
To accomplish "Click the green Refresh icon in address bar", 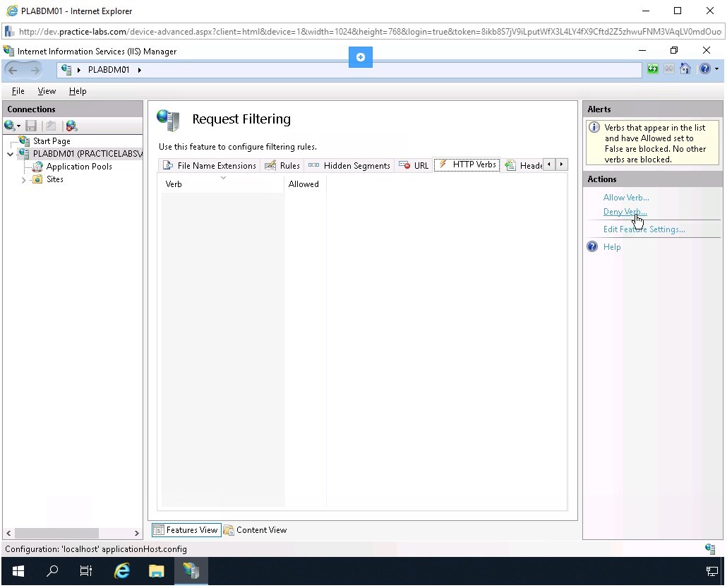I will 652,68.
